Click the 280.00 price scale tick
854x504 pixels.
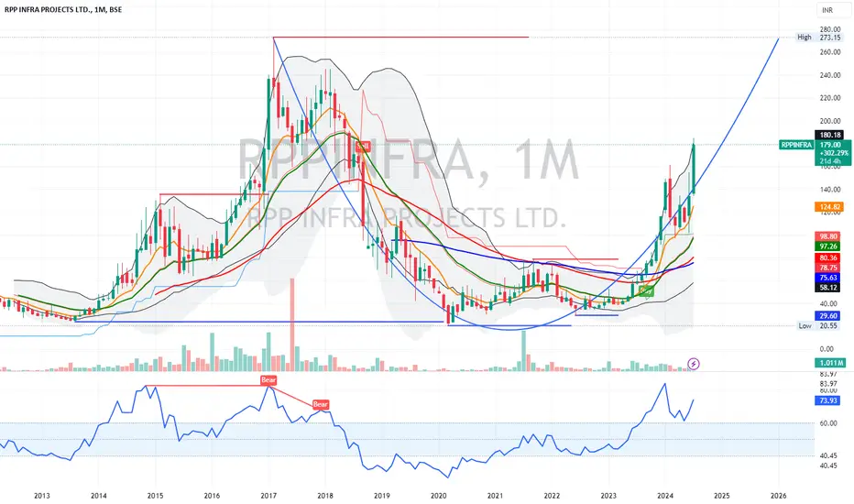click(830, 29)
